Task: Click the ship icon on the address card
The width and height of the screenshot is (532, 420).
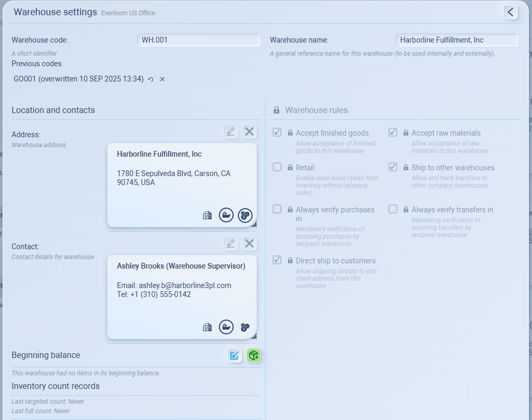Action: (226, 215)
